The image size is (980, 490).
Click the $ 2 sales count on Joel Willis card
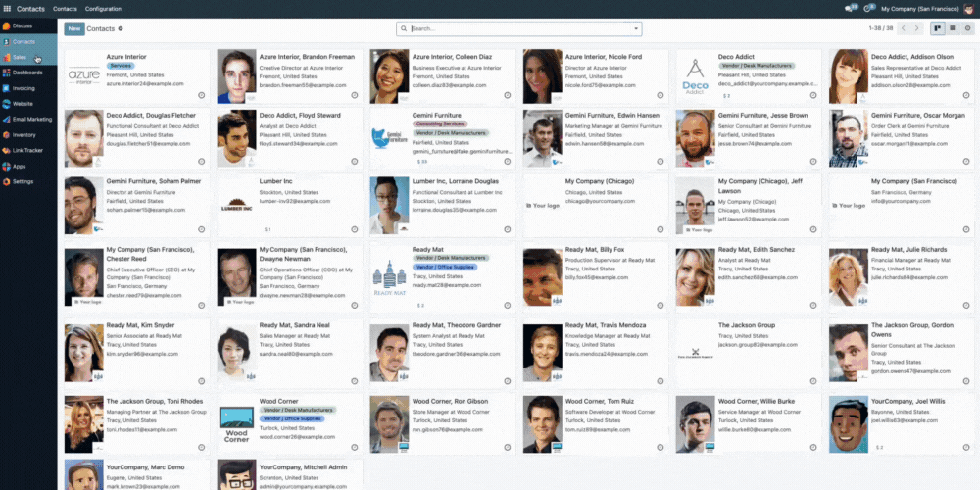point(879,448)
